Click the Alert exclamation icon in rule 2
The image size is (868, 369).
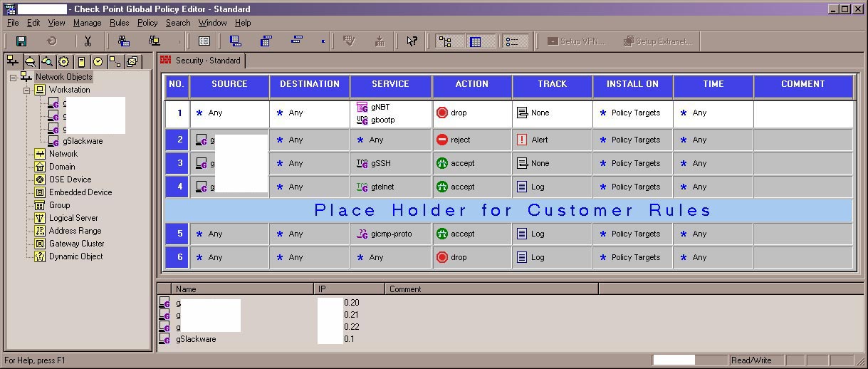point(523,140)
